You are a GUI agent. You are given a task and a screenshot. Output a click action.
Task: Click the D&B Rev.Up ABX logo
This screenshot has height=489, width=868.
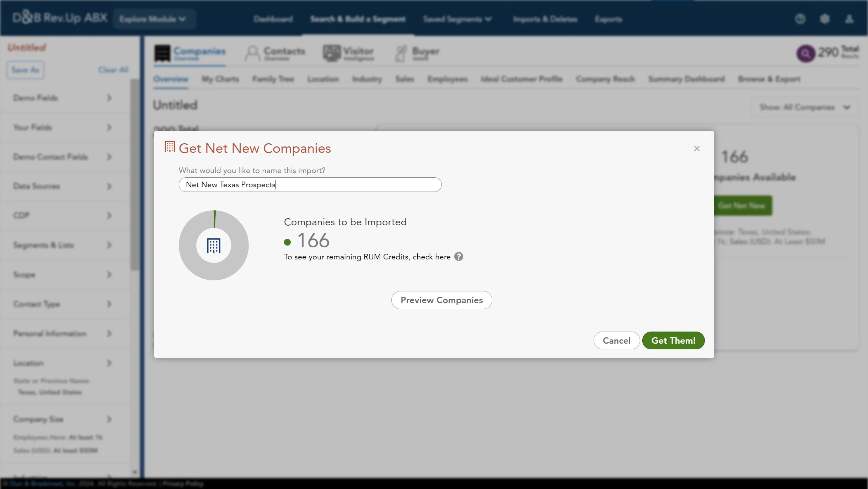click(60, 17)
